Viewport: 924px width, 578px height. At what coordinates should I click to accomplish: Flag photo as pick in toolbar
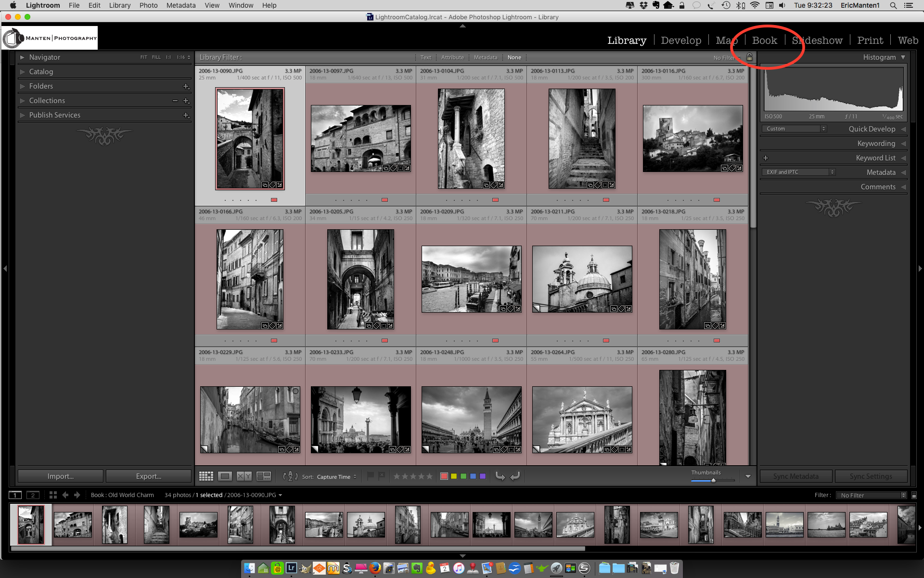[371, 476]
